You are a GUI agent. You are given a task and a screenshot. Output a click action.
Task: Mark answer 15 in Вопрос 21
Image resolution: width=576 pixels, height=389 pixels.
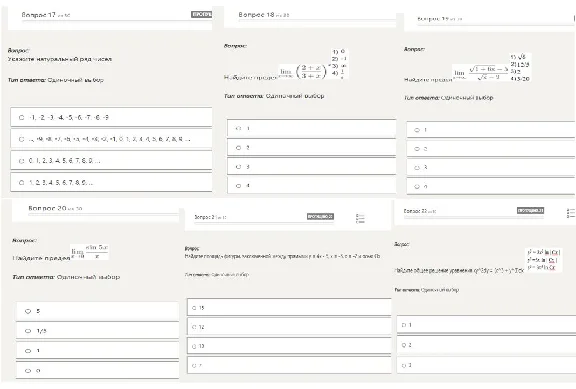pos(289,308)
